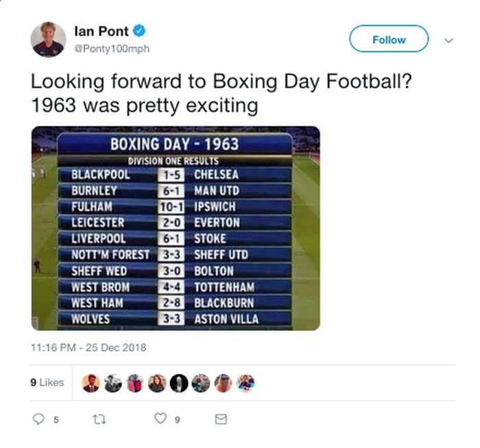
Task: Share tweet via envelope message icon
Action: (x=221, y=419)
